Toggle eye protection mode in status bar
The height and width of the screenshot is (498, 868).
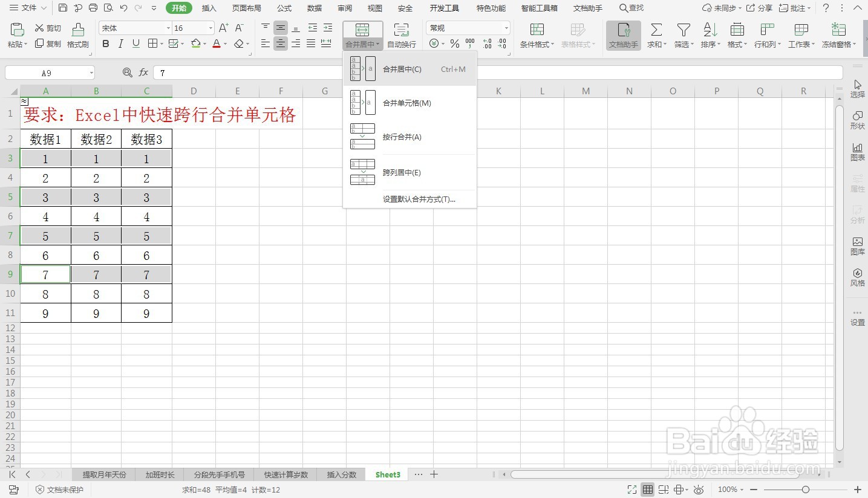tap(699, 490)
